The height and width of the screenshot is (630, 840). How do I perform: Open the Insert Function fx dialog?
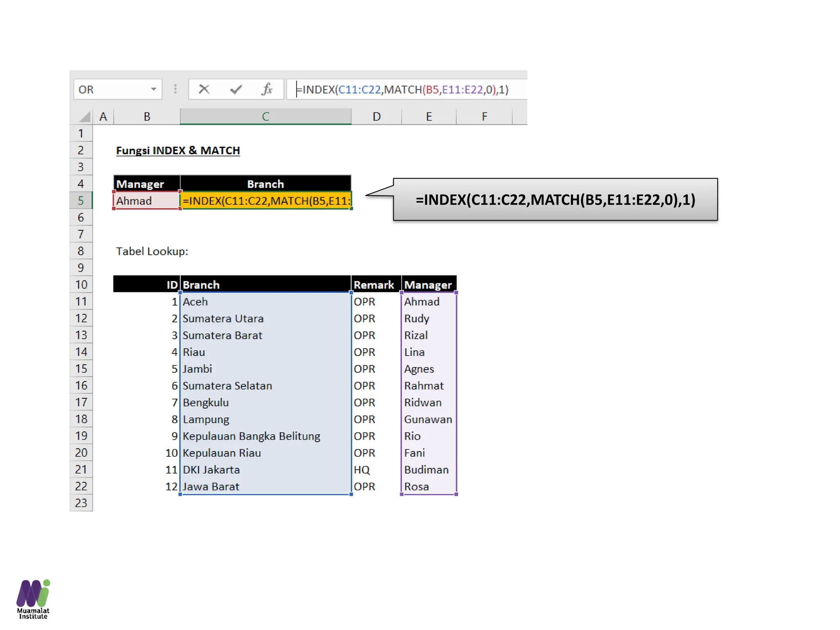(x=267, y=89)
